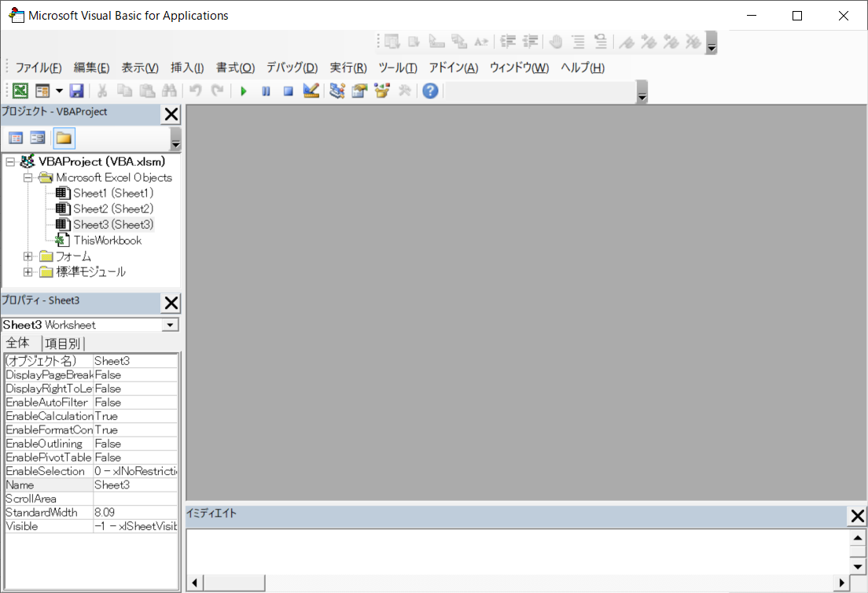Open the Object Browser toolbar icon

pyautogui.click(x=382, y=90)
